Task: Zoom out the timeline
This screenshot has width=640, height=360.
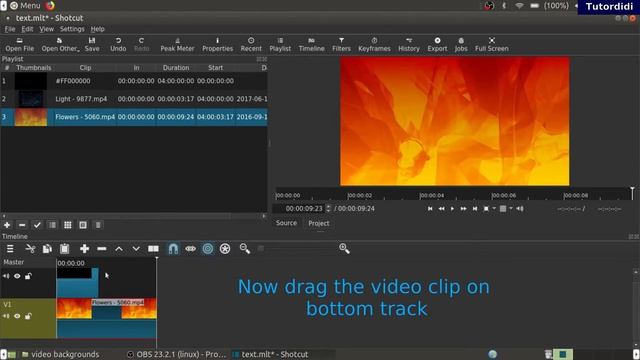Action: pos(244,249)
